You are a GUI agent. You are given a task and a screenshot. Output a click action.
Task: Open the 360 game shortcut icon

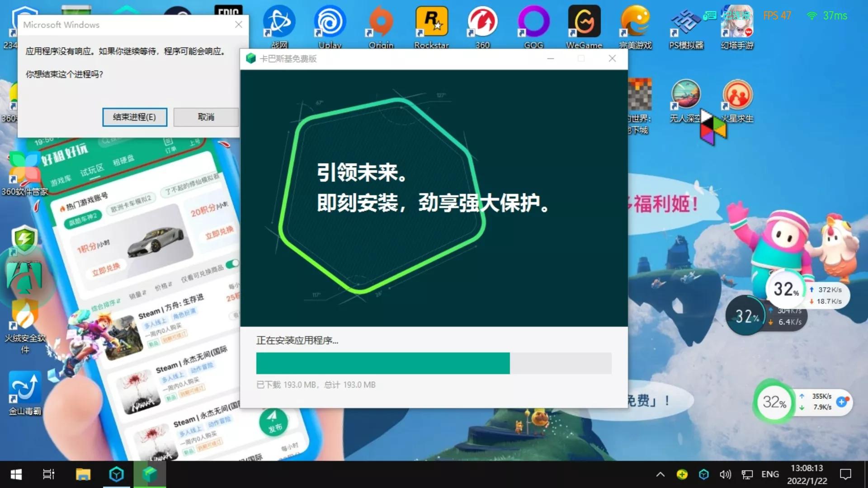click(x=482, y=26)
